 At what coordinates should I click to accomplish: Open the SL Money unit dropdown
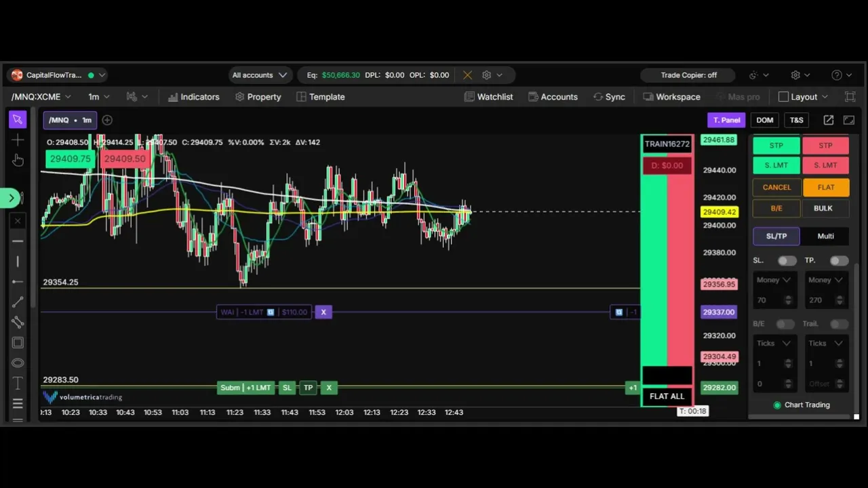774,280
